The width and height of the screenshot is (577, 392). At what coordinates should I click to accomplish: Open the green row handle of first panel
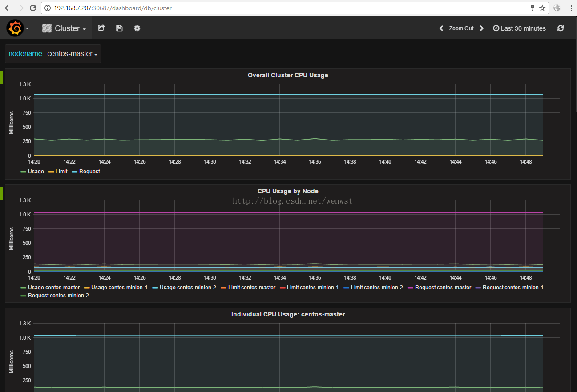(1, 77)
